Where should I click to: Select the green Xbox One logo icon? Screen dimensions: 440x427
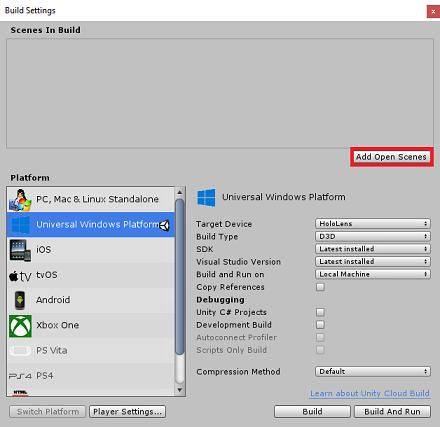pyautogui.click(x=20, y=326)
